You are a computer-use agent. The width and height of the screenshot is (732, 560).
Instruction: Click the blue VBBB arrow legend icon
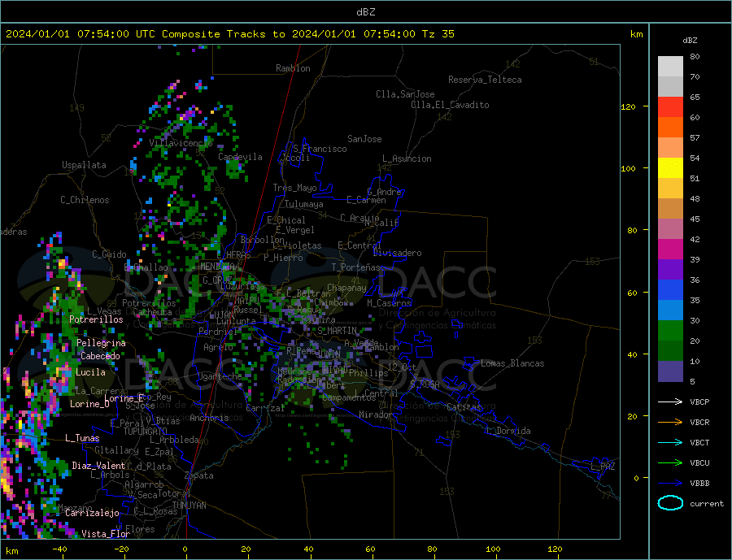tap(670, 483)
